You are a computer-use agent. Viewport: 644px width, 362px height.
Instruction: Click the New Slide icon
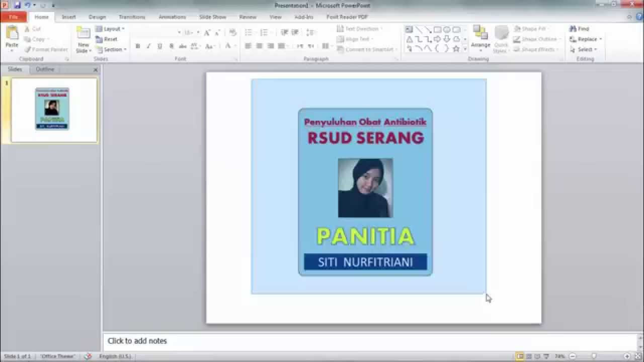(83, 33)
